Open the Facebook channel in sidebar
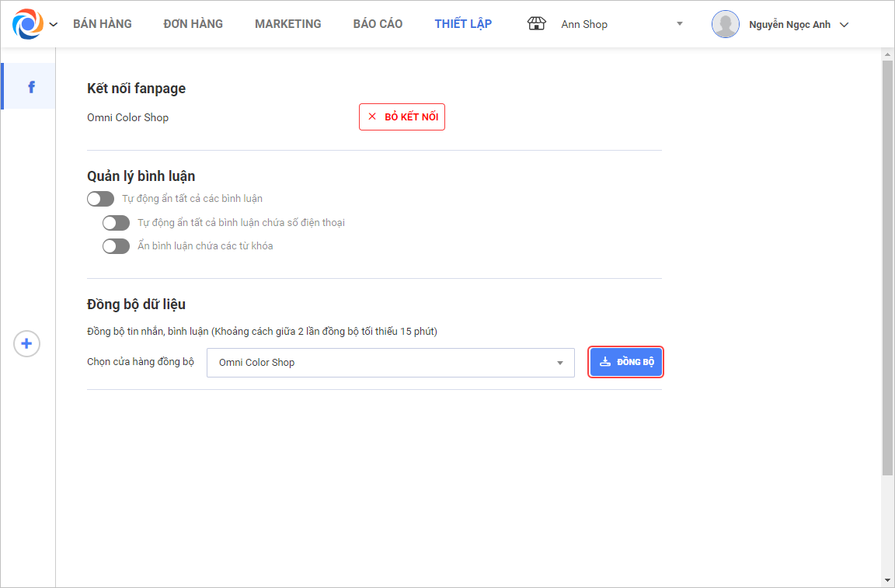895x588 pixels. 31,87
